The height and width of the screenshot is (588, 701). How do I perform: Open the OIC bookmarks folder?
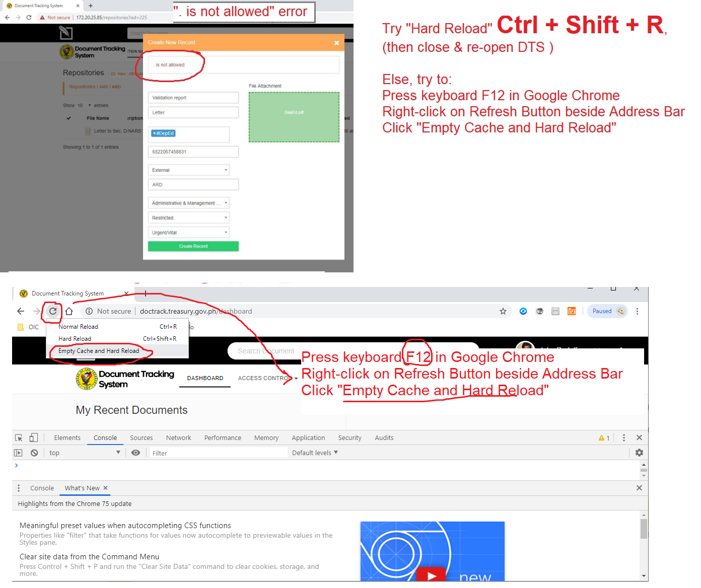28,327
